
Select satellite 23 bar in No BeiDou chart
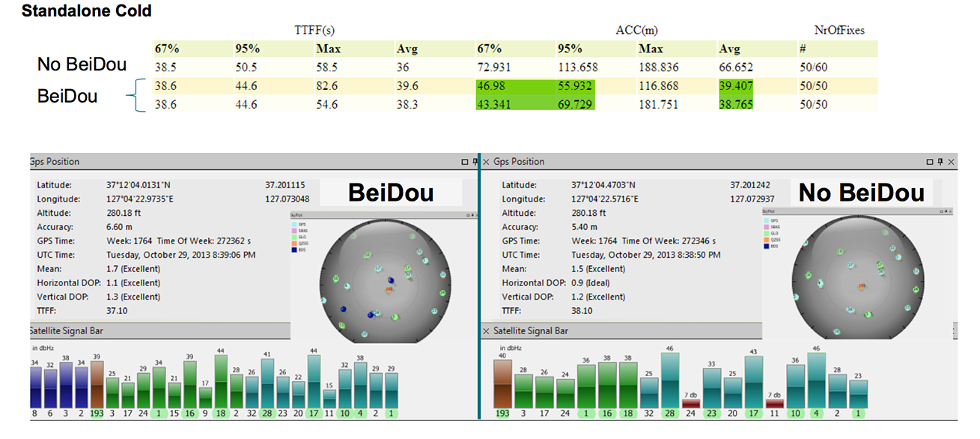click(712, 389)
